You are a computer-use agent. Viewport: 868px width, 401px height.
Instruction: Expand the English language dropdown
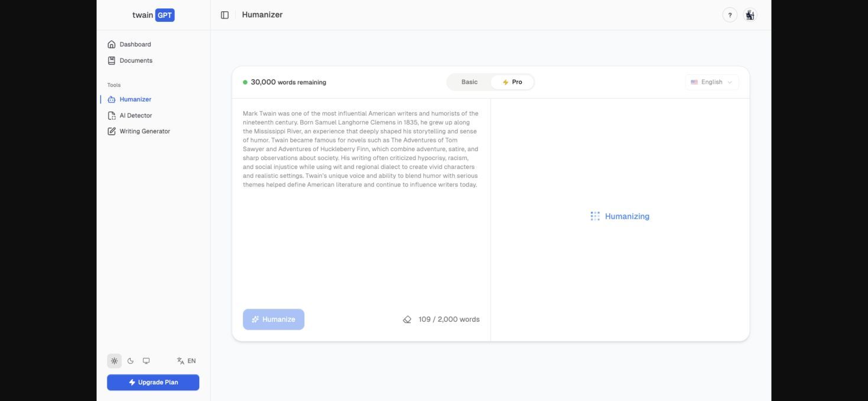711,82
